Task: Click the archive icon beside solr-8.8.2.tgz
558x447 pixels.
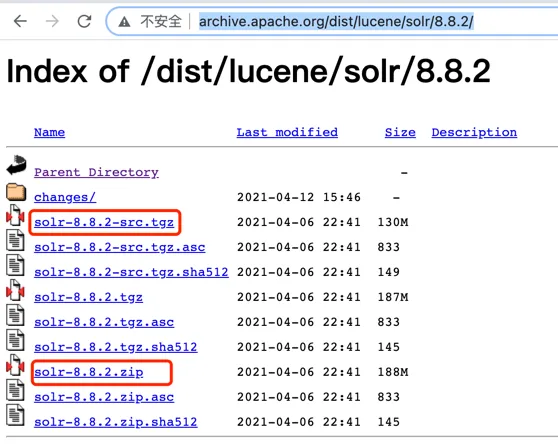Action: point(15,290)
